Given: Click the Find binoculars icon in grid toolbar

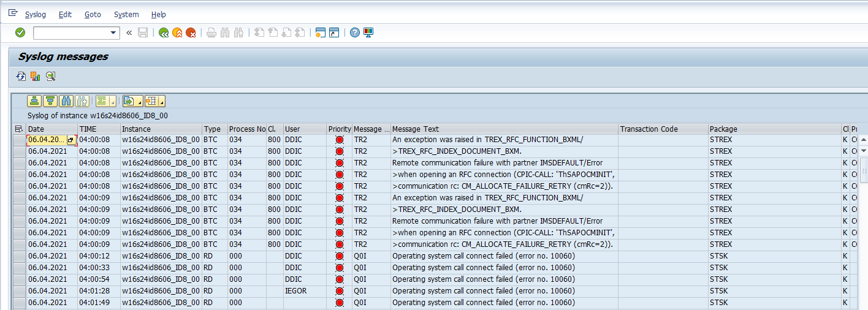Looking at the screenshot, I should 66,101.
